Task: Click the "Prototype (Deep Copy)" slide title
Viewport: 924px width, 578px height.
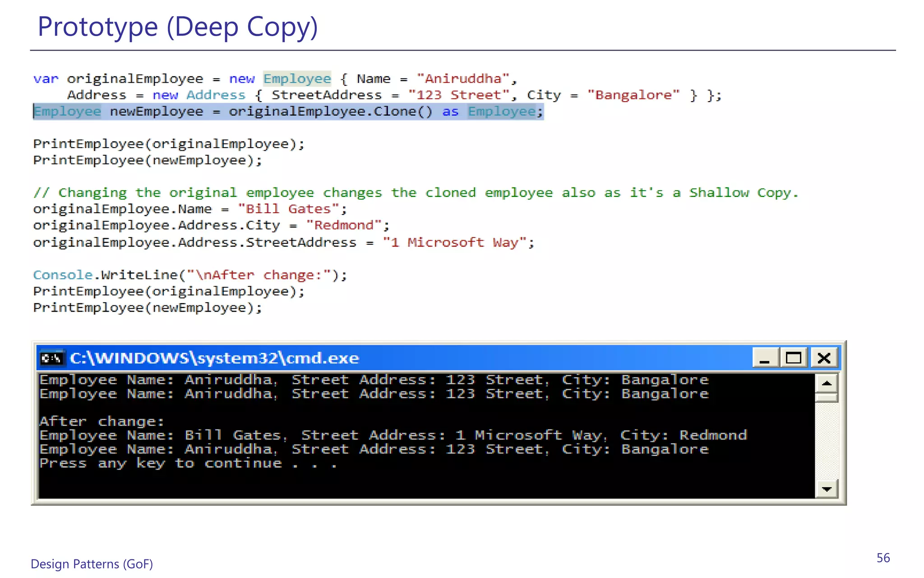Action: click(x=178, y=27)
